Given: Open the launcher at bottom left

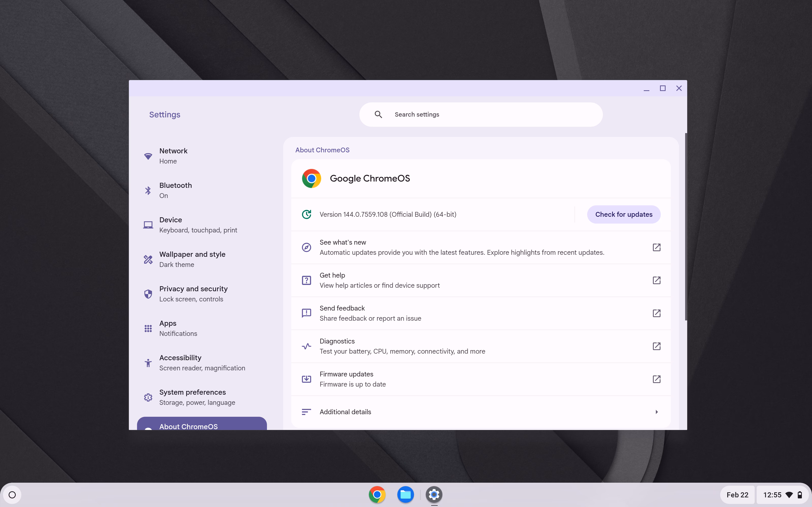Looking at the screenshot, I should pos(12,494).
